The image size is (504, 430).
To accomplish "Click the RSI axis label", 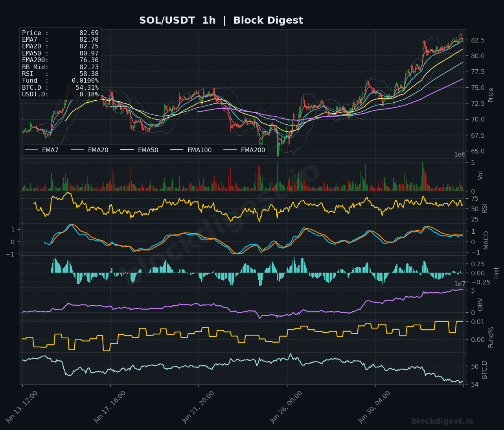I will point(484,208).
